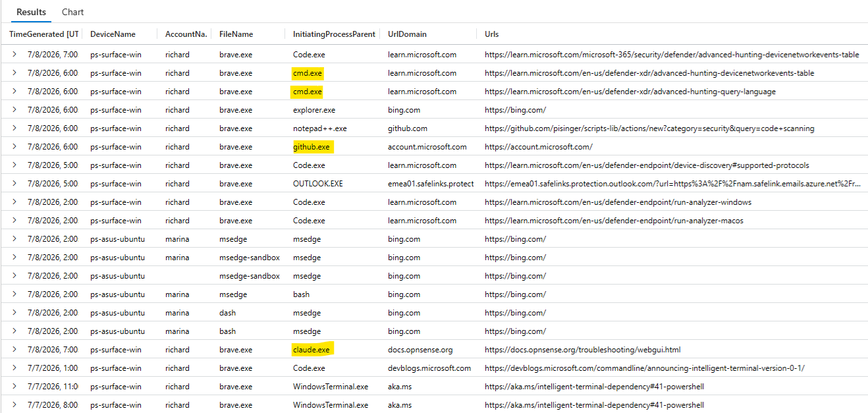This screenshot has height=413, width=868.
Task: Click the account.microsoft.com domain cell
Action: [x=427, y=147]
